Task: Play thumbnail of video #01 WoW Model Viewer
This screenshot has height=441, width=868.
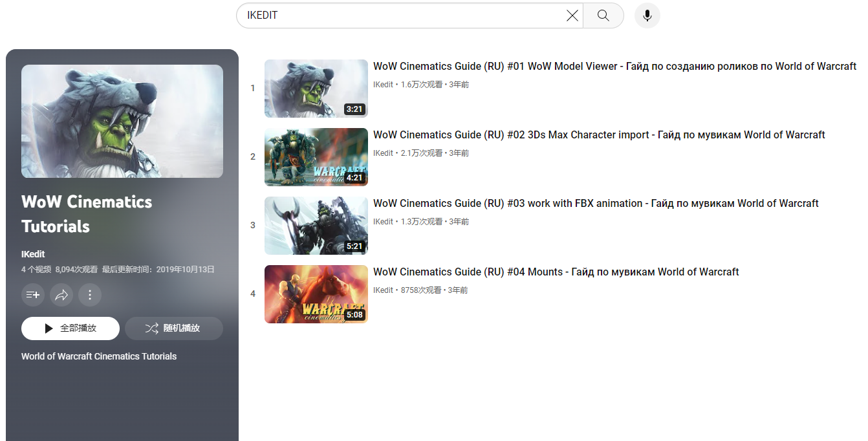Action: click(x=316, y=89)
